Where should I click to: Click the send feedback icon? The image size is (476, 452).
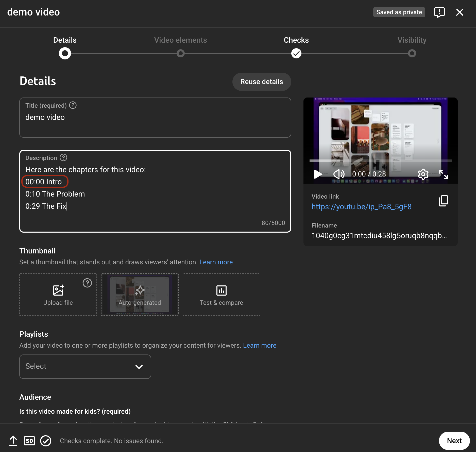(x=439, y=12)
